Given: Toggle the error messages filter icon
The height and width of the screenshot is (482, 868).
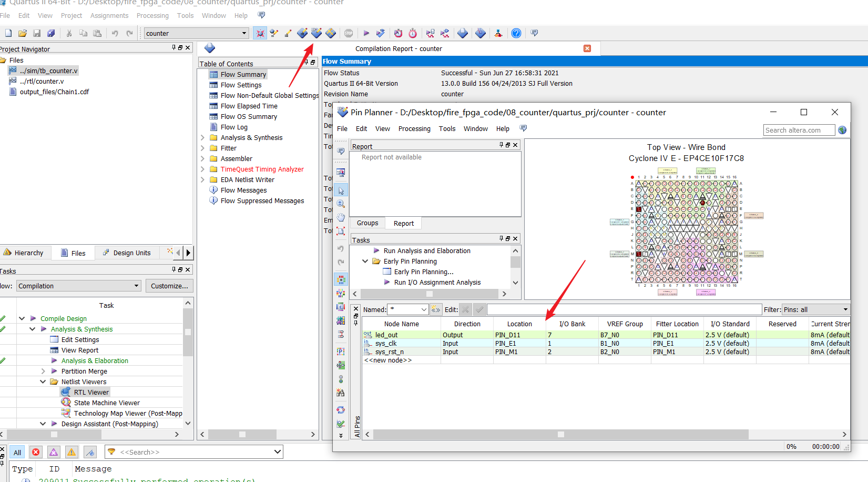Looking at the screenshot, I should coord(36,452).
